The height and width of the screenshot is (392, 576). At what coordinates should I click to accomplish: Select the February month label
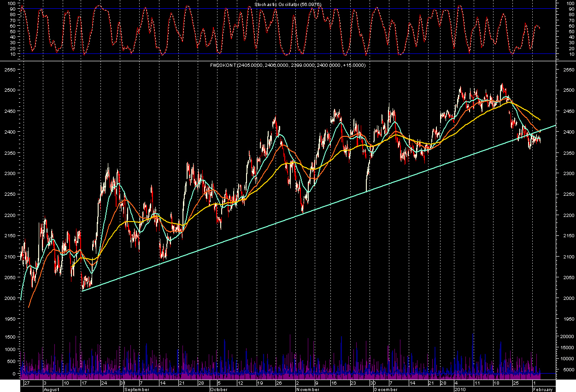(542, 389)
